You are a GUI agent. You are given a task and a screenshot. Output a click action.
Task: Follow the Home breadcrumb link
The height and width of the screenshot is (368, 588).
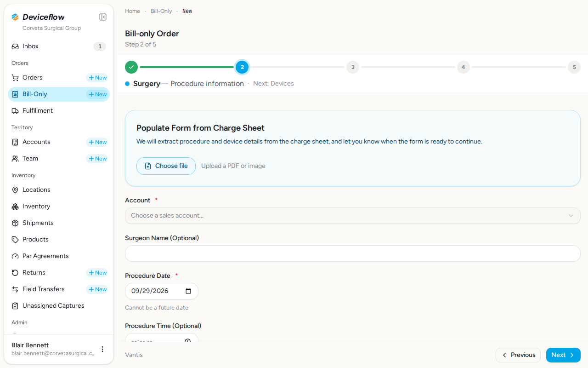pos(132,11)
